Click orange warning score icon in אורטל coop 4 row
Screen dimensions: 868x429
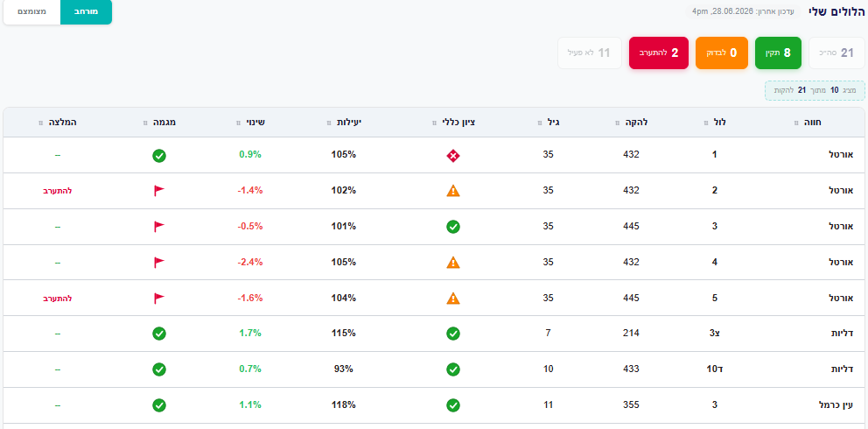point(453,263)
